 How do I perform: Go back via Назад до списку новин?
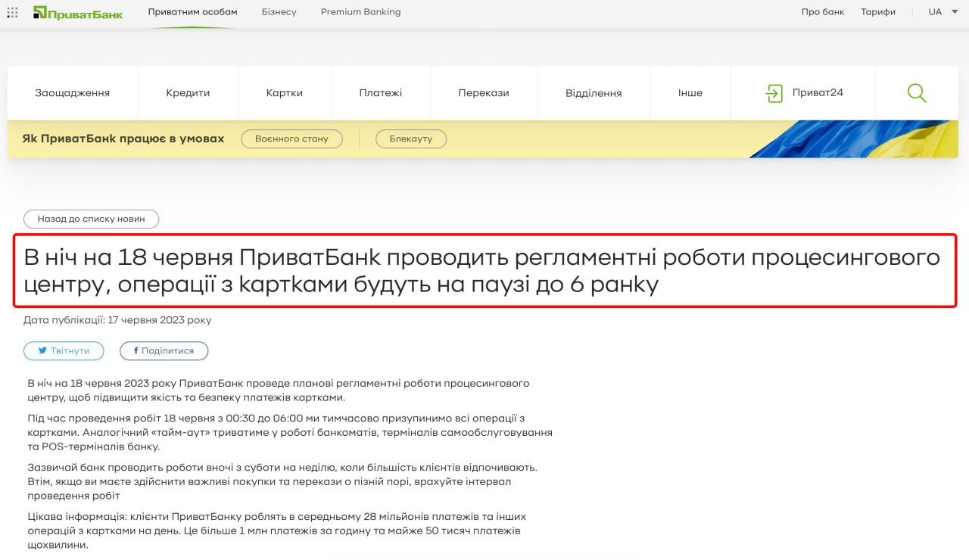tap(91, 219)
